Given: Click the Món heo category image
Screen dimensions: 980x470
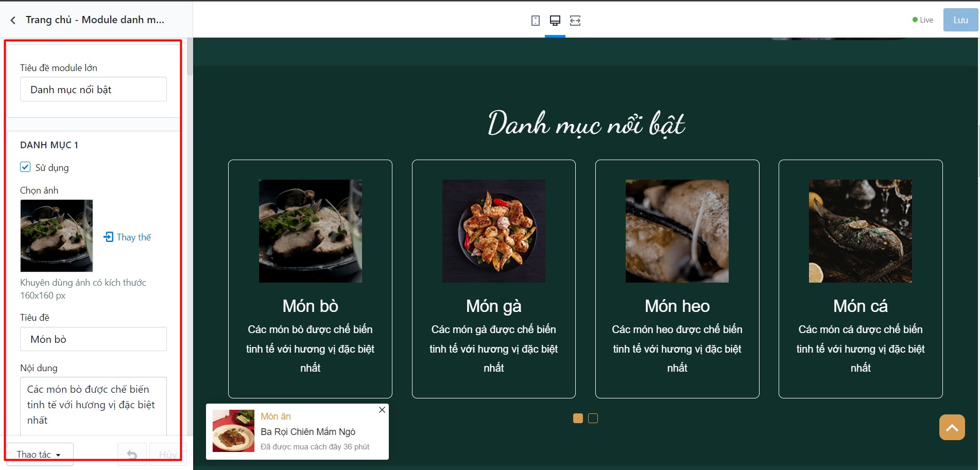Looking at the screenshot, I should point(677,231).
